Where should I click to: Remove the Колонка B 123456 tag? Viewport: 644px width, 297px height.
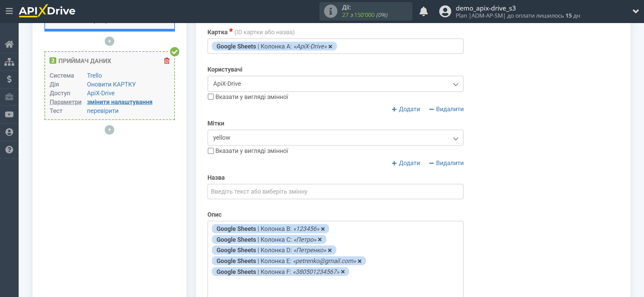tap(323, 229)
